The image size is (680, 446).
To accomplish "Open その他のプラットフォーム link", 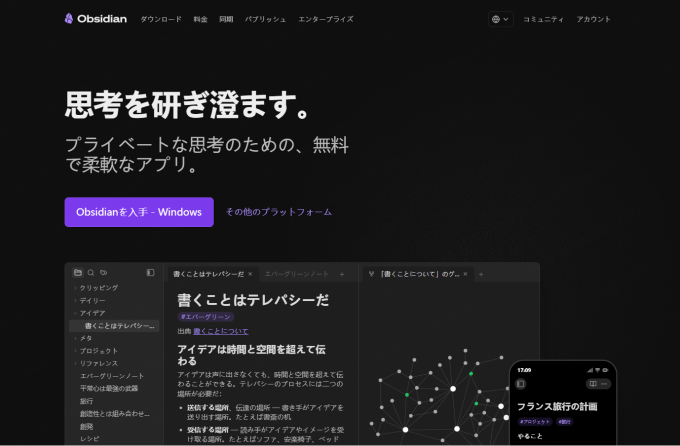I will click(x=279, y=212).
